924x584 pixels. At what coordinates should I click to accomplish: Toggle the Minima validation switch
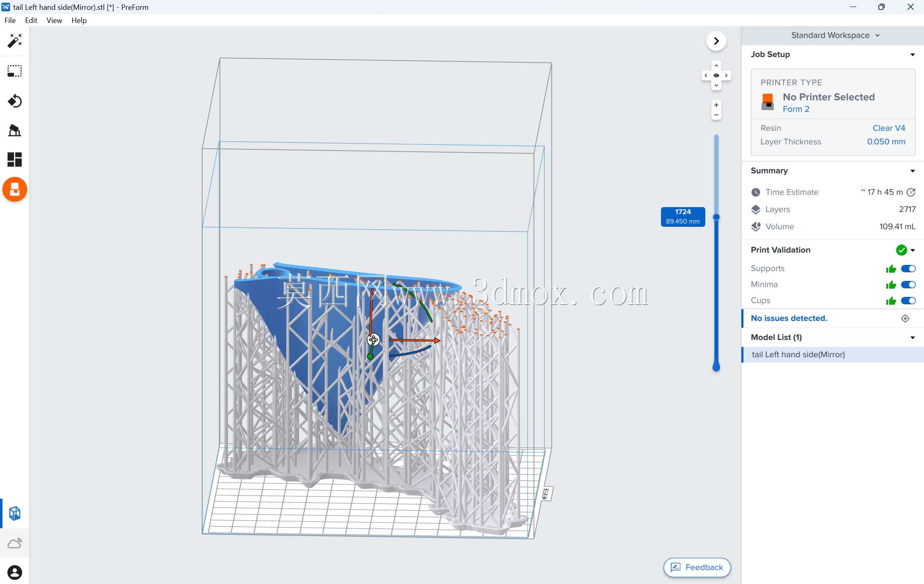click(x=908, y=285)
